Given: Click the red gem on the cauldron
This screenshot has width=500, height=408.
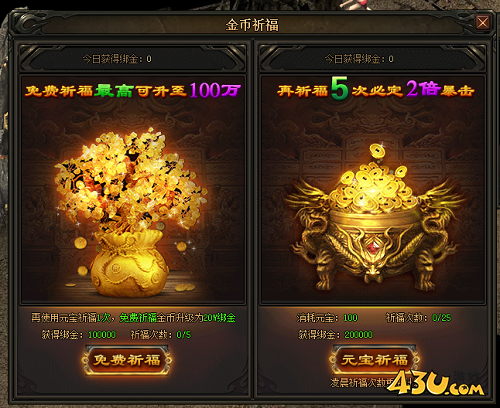Looking at the screenshot, I should 375,247.
